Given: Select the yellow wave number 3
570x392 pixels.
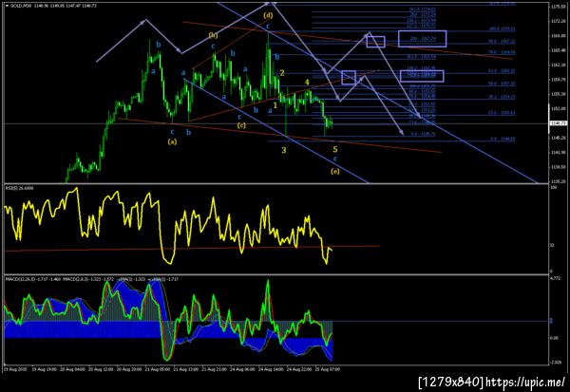Looking at the screenshot, I should (284, 150).
